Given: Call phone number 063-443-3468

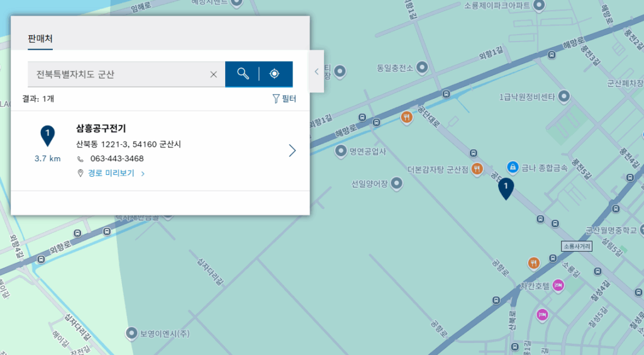Looking at the screenshot, I should click(116, 159).
